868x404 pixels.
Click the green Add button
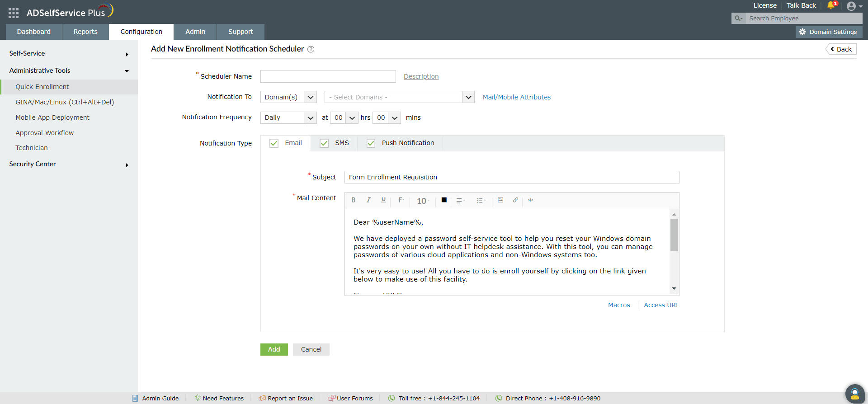[x=274, y=349]
